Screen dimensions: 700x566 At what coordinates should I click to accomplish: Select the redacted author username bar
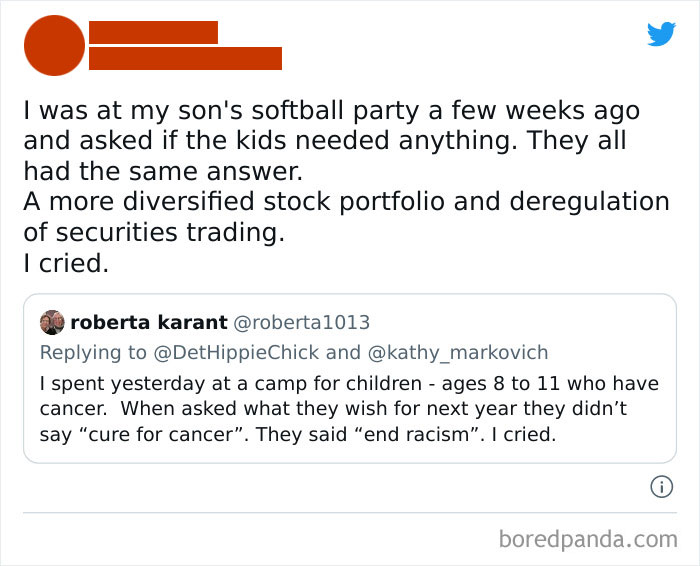185,58
